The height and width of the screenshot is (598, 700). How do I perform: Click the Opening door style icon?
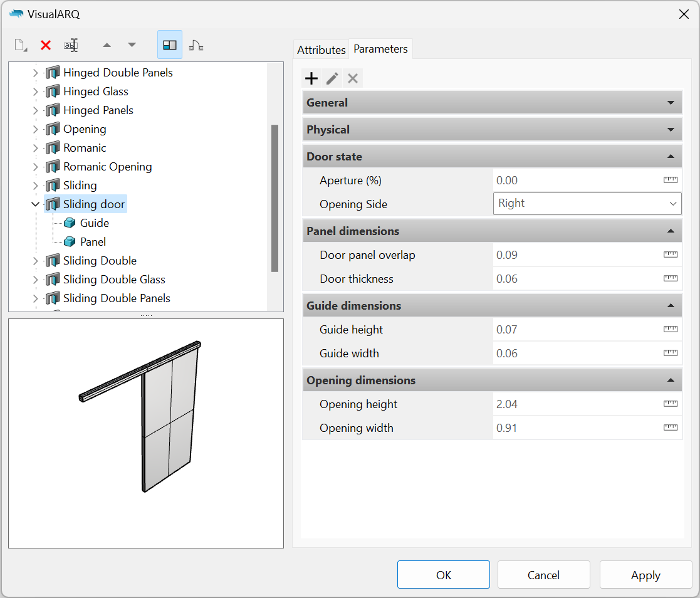tap(52, 129)
